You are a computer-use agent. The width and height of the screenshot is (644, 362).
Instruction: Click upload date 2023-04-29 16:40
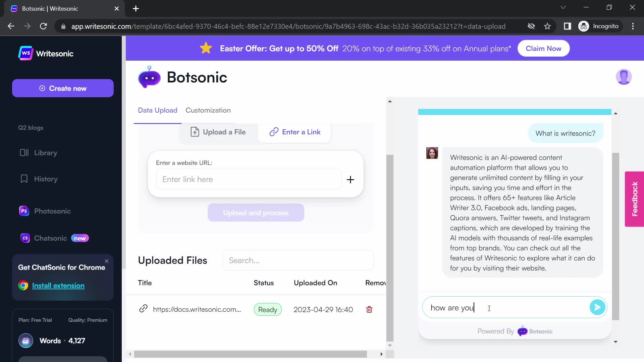coord(323,310)
